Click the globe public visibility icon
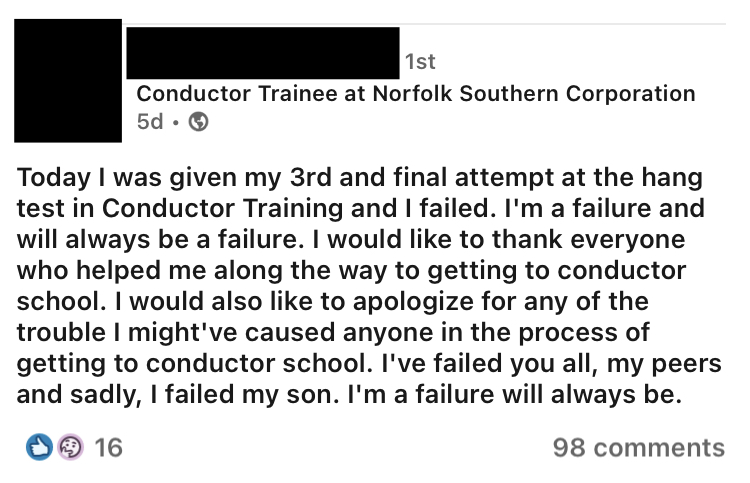Screen dimensions: 750x483 (x=199, y=121)
